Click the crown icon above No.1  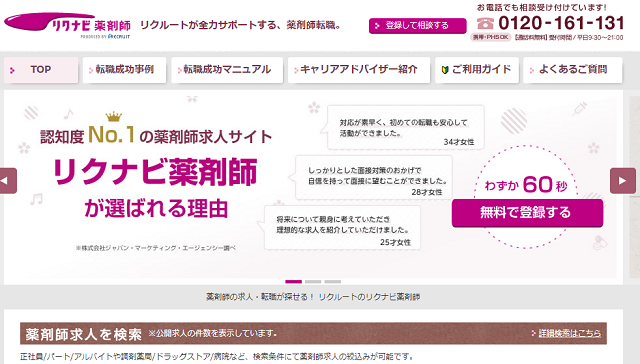click(114, 117)
